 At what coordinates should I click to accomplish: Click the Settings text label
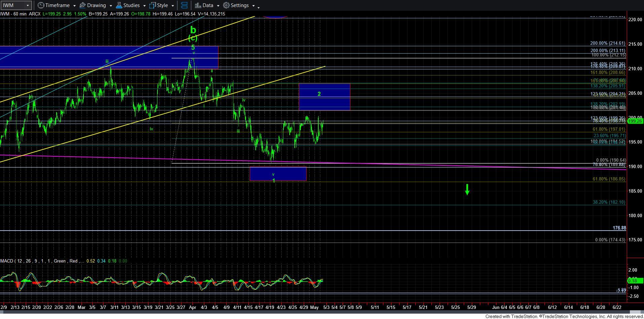(x=240, y=5)
